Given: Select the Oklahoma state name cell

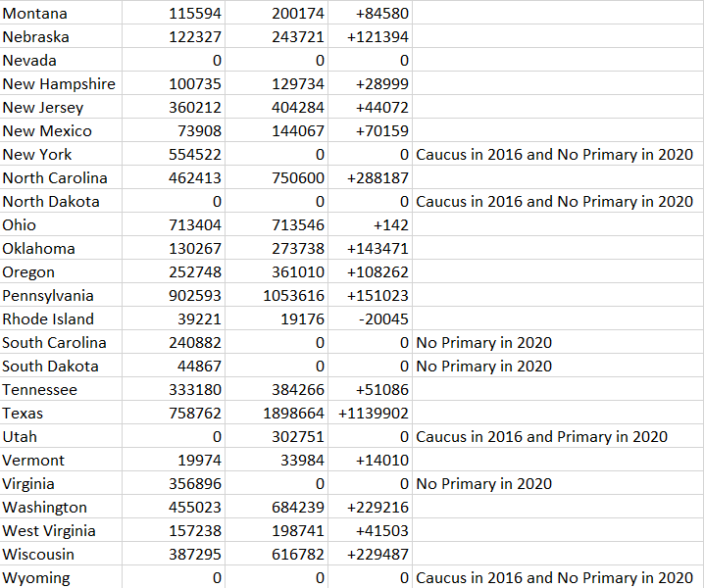Looking at the screenshot, I should (61, 248).
